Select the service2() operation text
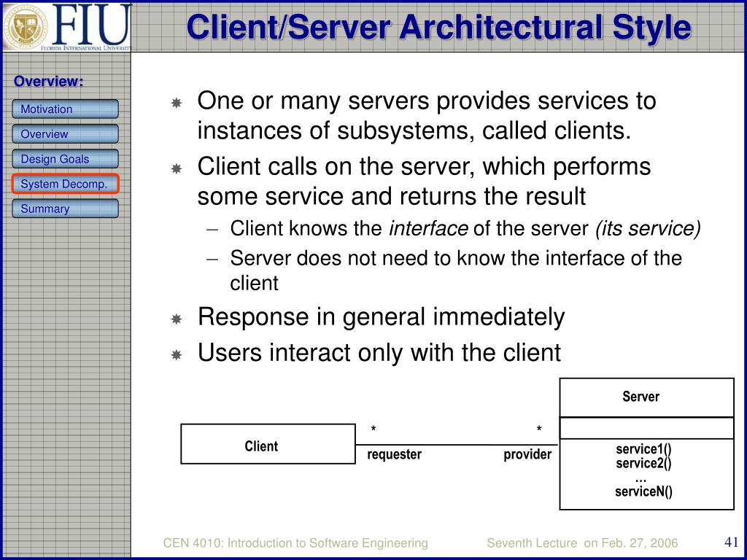This screenshot has width=747, height=560. (643, 463)
